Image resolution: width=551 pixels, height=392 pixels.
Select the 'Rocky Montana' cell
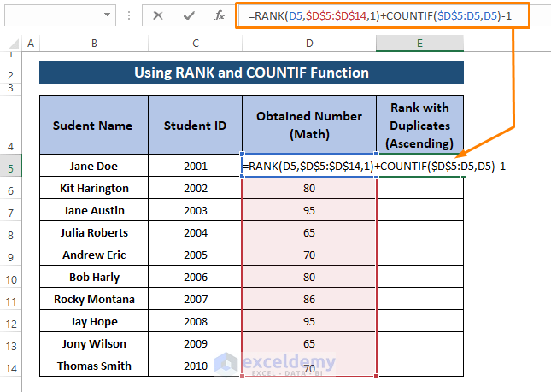[x=94, y=299]
